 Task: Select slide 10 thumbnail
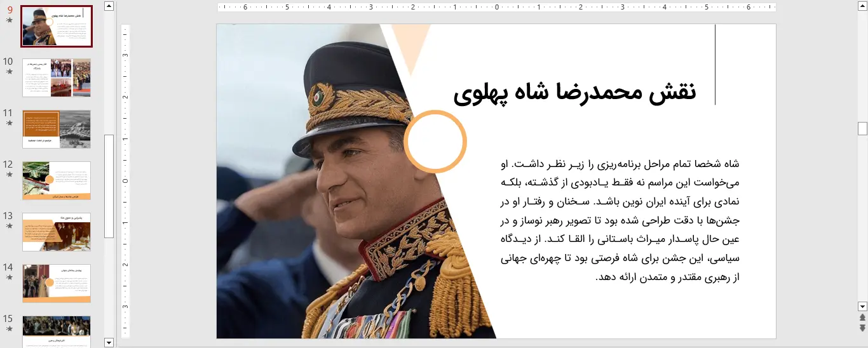(x=57, y=77)
